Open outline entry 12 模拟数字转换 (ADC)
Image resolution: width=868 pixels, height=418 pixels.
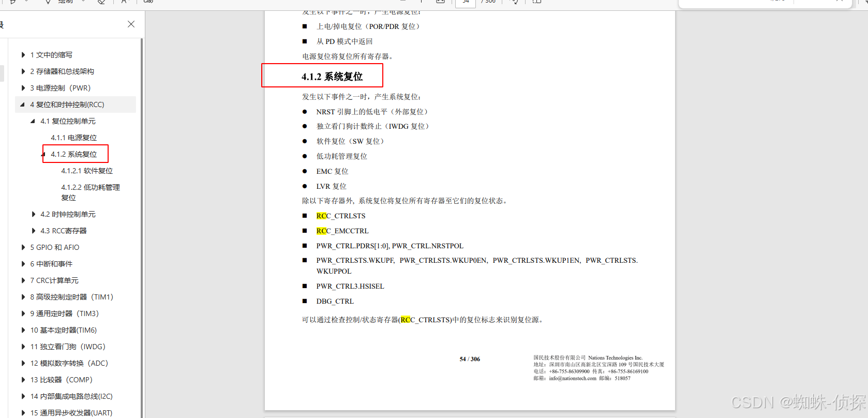pyautogui.click(x=69, y=363)
